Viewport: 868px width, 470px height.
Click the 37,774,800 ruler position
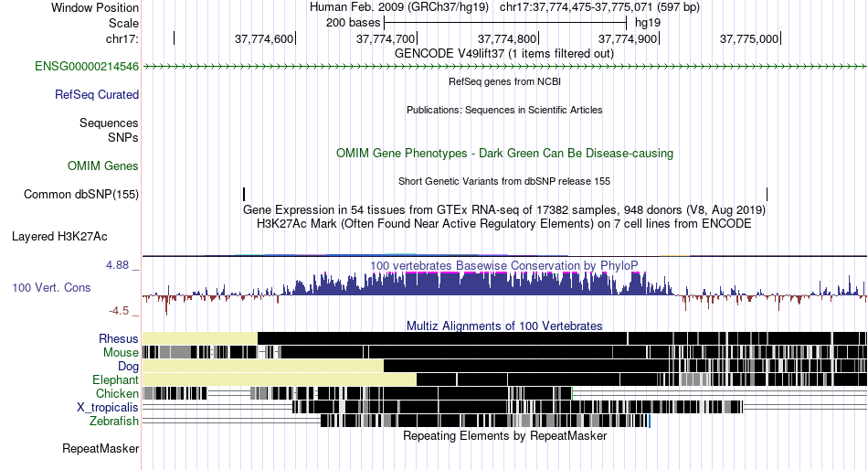[507, 38]
